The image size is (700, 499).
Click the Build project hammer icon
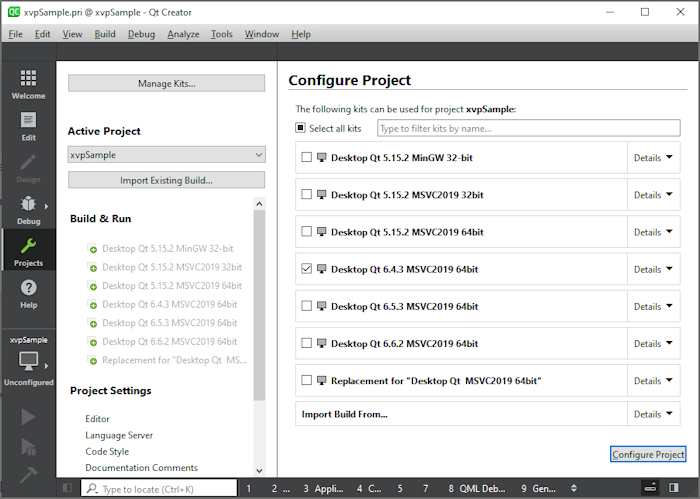click(28, 475)
